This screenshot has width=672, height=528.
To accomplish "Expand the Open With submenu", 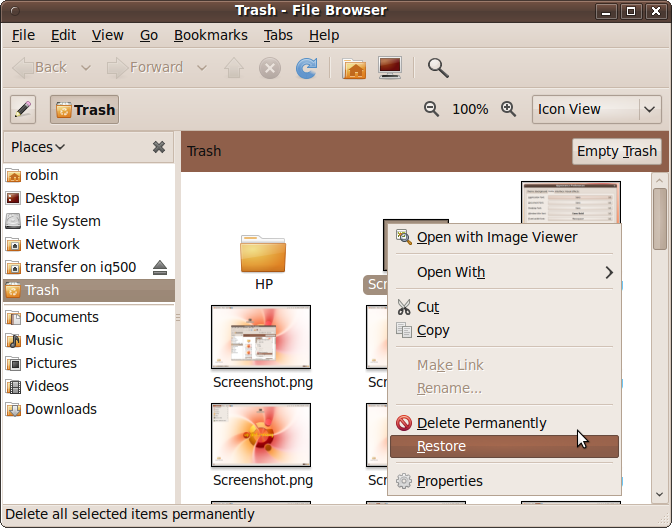I will (x=504, y=272).
